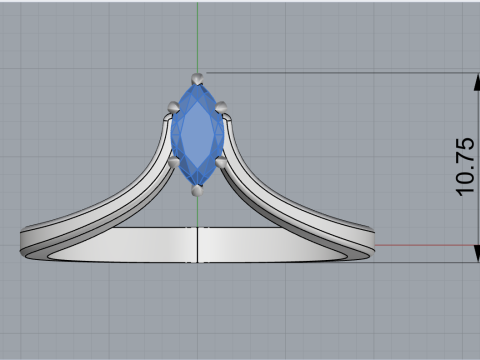Image resolution: width=480 pixels, height=360 pixels.
Task: Select the lower-left prong of the stone
Action: click(174, 162)
